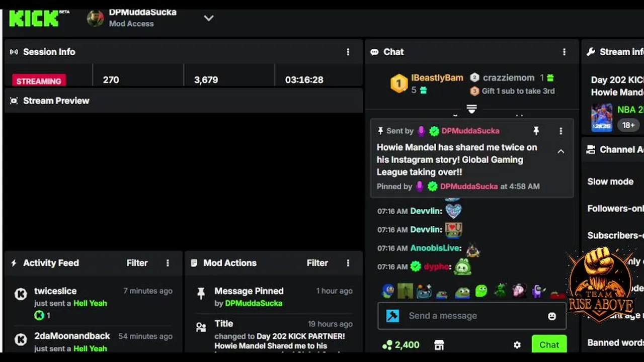Open DPMuddaSucka link after Pinned by
Image resolution: width=644 pixels, height=362 pixels.
469,186
